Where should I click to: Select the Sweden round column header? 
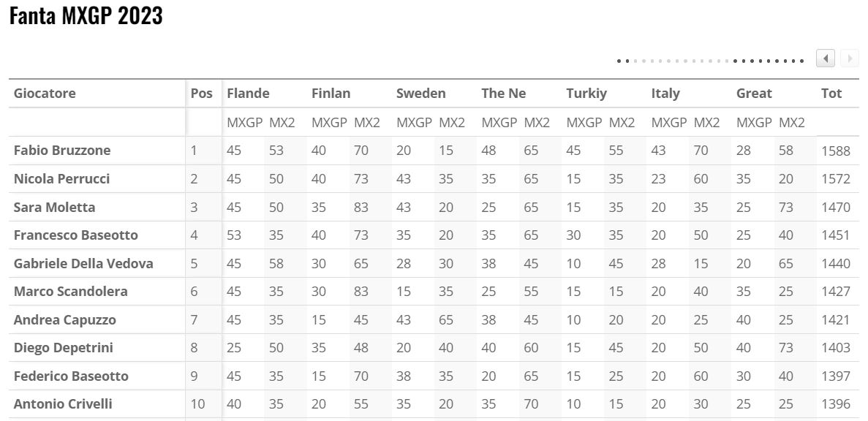click(x=421, y=94)
